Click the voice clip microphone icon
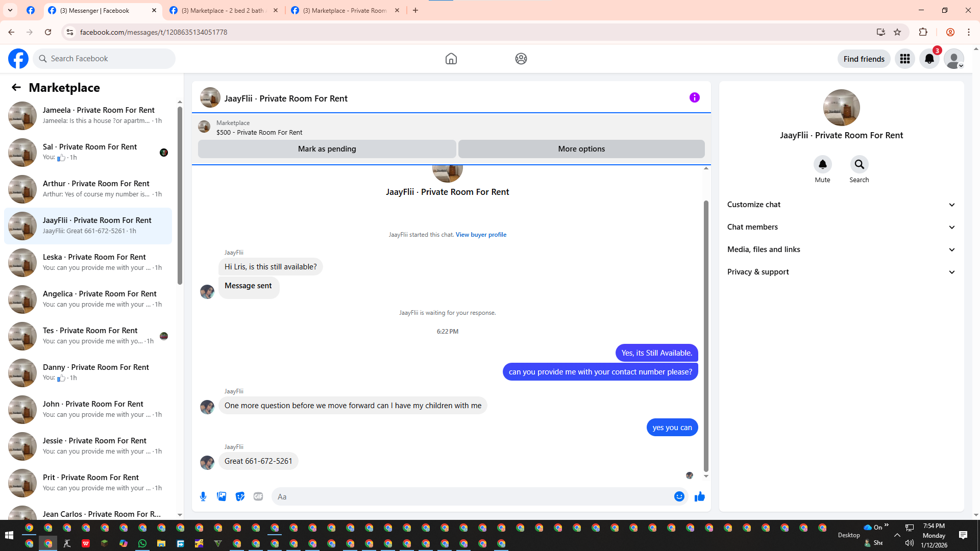The width and height of the screenshot is (980, 551). point(203,496)
